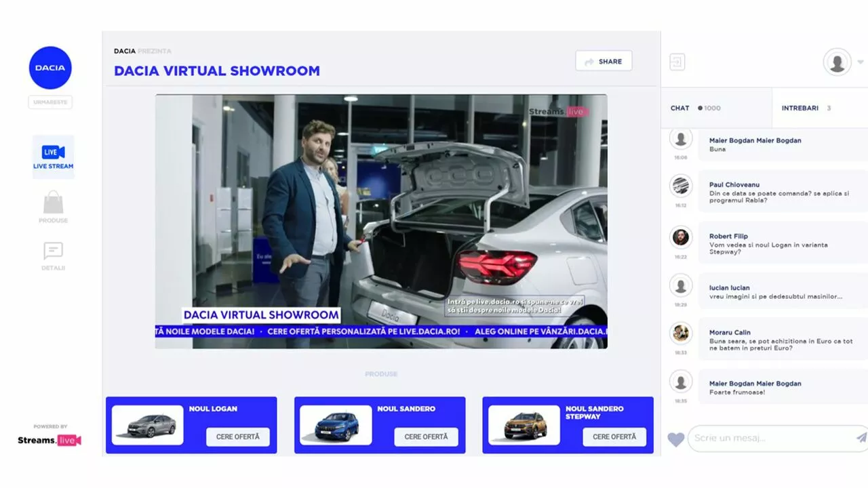Select Robert Filip's Stepway question message
The image size is (868, 488).
coord(783,244)
